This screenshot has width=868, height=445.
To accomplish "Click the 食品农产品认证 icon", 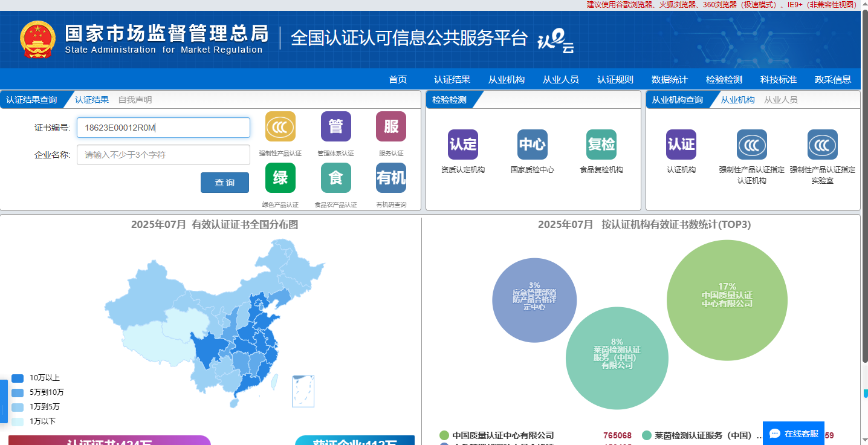I will point(335,178).
